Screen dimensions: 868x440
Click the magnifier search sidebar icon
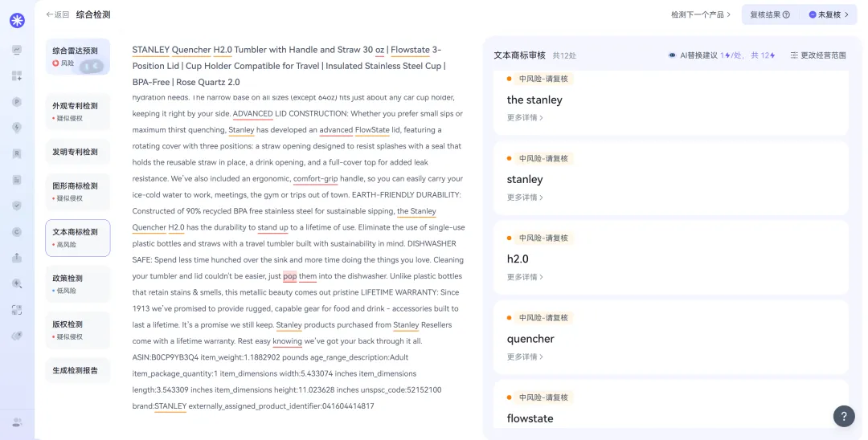click(x=17, y=283)
